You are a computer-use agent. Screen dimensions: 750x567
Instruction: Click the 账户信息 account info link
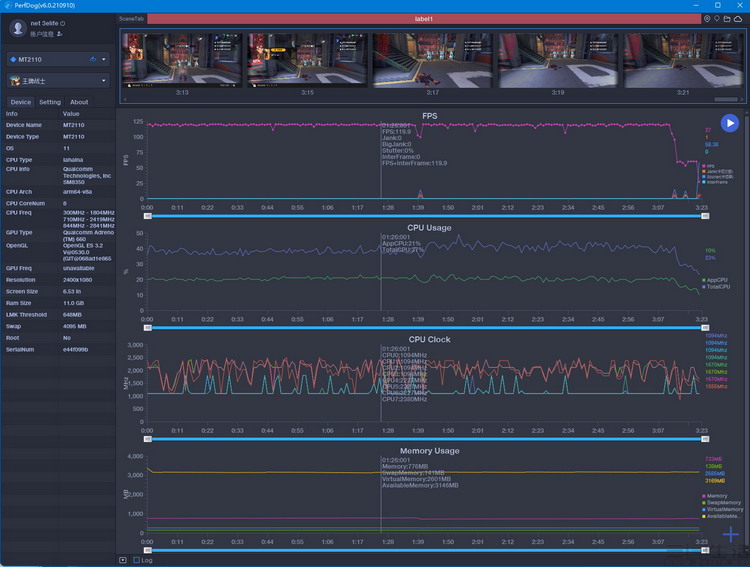tap(42, 34)
